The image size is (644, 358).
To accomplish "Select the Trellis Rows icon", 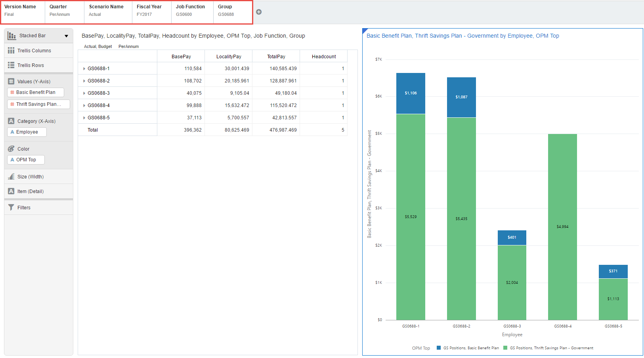I will pyautogui.click(x=11, y=65).
